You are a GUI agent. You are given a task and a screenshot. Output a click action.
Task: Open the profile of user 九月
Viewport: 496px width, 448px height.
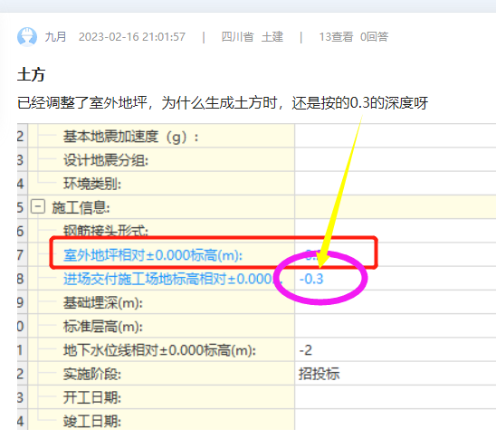[55, 37]
